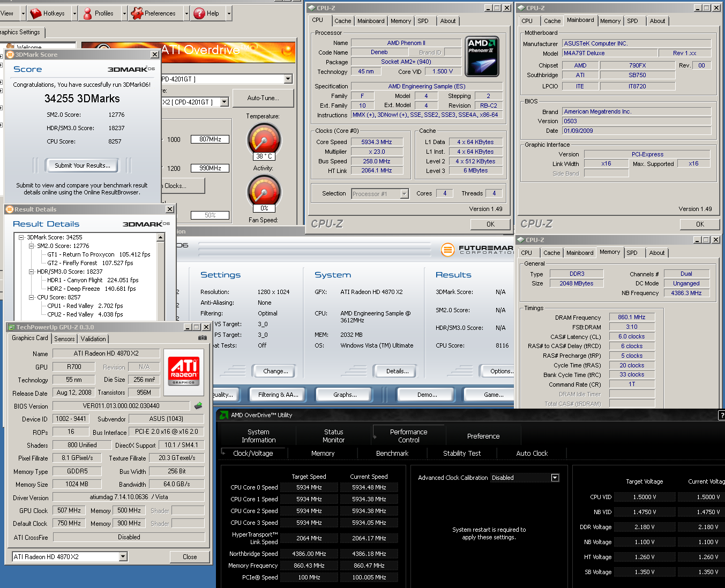Image resolution: width=725 pixels, height=588 pixels.
Task: Open the Stability Test tab in AMD OverDrive
Action: coord(461,454)
